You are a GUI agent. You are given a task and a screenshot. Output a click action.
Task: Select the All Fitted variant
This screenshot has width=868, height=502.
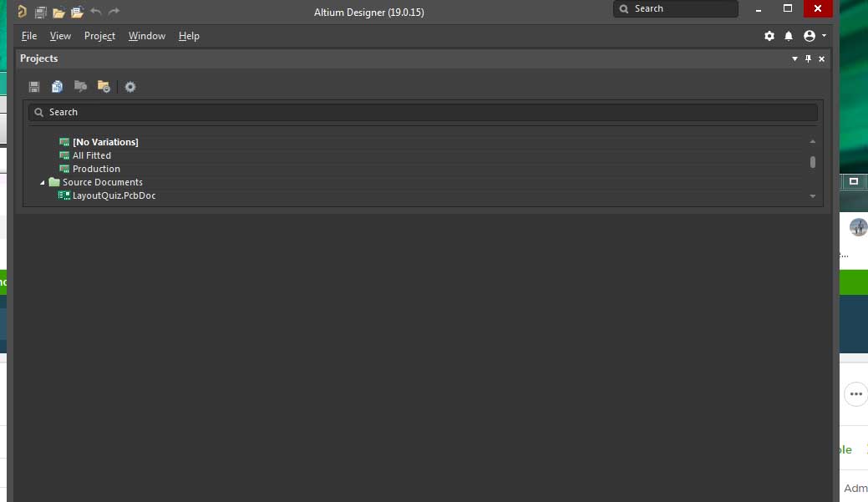coord(91,155)
